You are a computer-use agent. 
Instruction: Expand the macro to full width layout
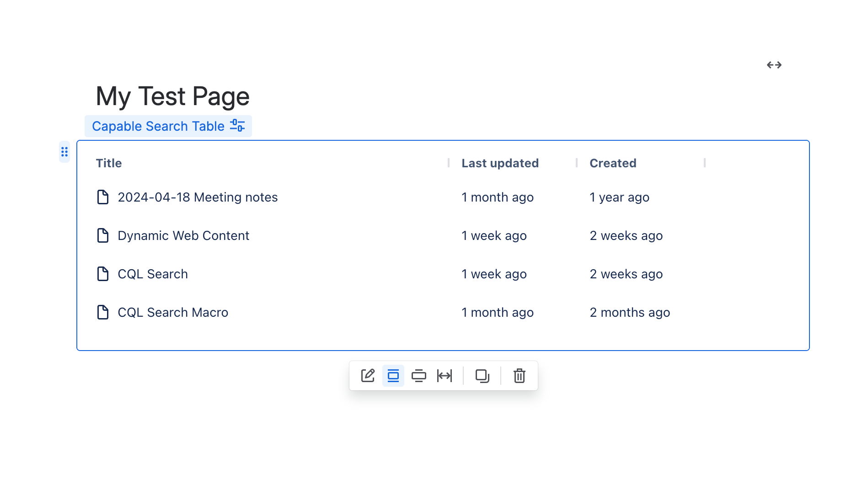[x=445, y=376]
